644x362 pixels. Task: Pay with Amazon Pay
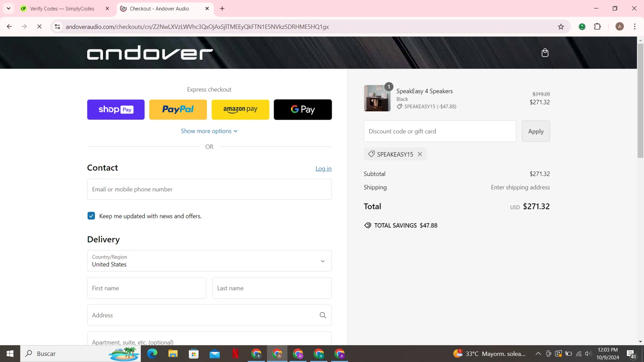click(x=240, y=109)
